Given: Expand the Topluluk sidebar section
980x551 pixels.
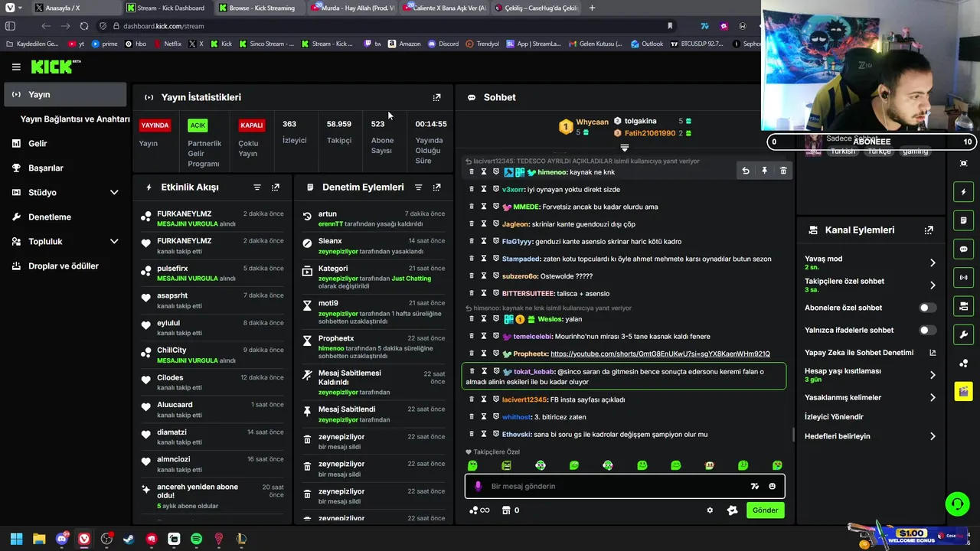Looking at the screenshot, I should pos(114,241).
